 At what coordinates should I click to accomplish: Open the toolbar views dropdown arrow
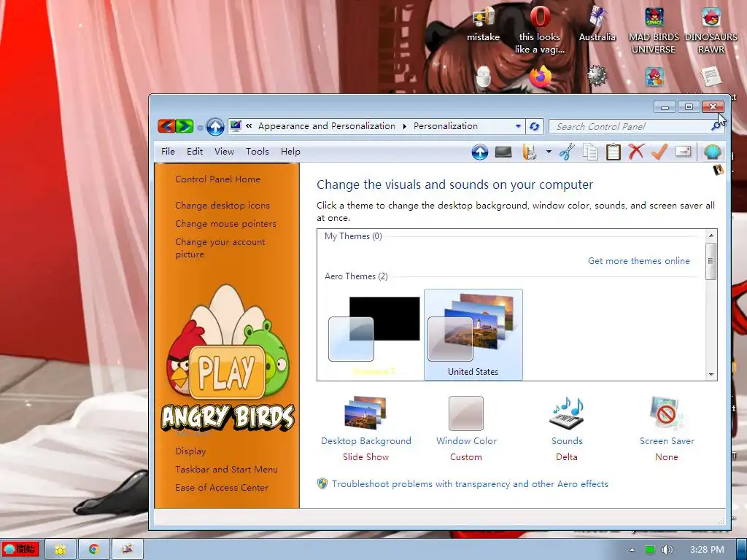(x=549, y=152)
